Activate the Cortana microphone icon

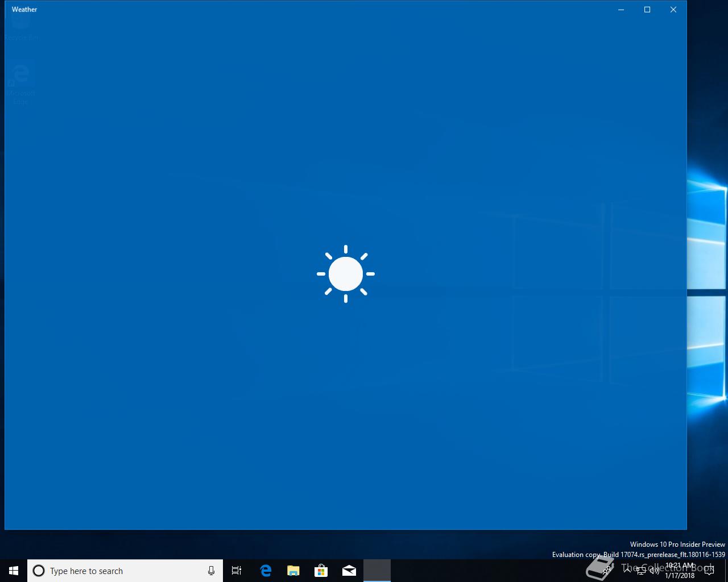point(211,571)
